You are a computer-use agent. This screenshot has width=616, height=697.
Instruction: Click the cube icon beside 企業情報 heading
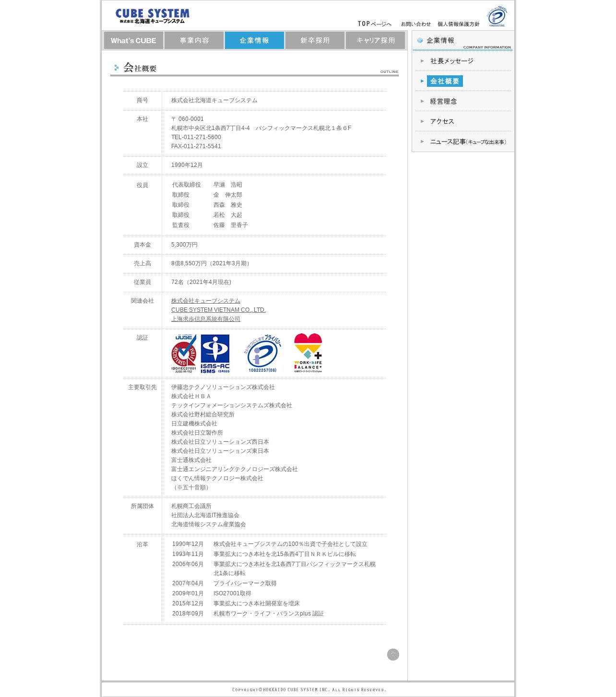coord(420,40)
